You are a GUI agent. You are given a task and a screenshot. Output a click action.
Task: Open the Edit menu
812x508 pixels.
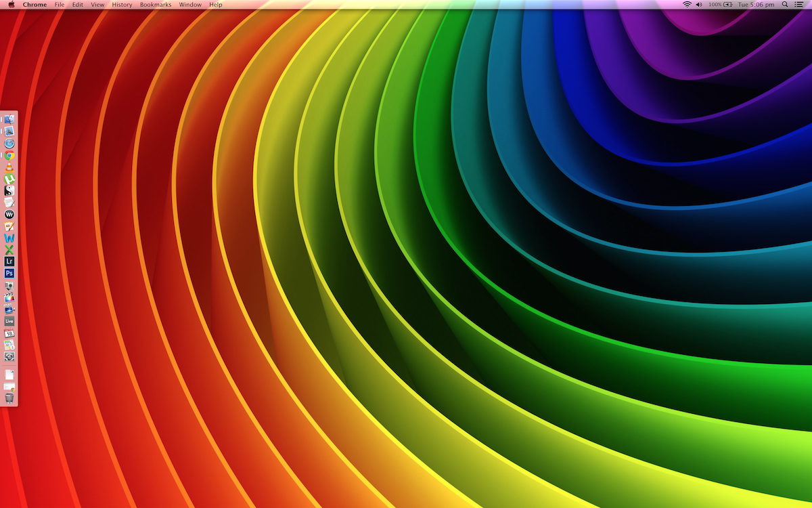click(78, 5)
